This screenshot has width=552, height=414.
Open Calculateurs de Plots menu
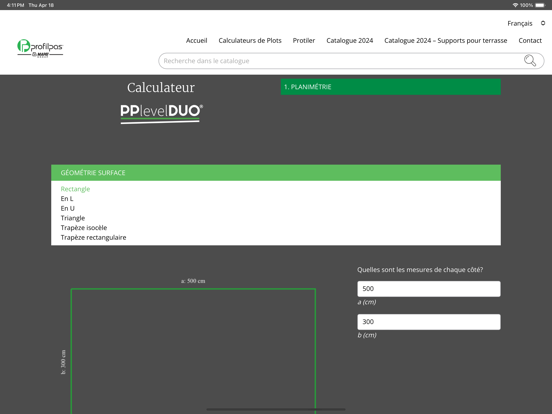coord(250,40)
